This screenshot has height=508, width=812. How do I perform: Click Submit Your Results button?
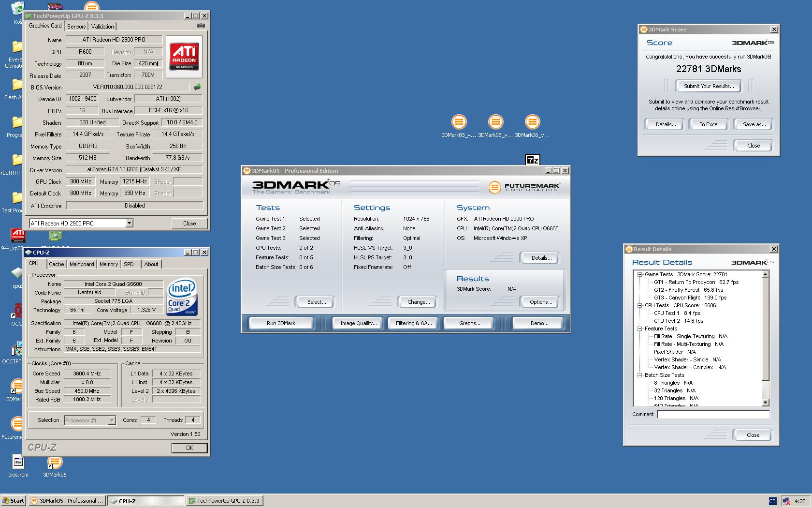(709, 86)
